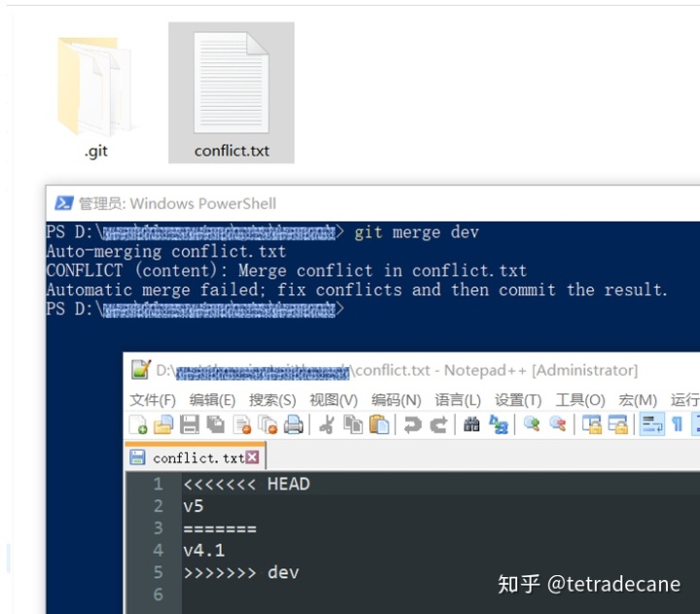Click the 'Auto-merging conflict.txt' PowerShell output line

click(x=166, y=252)
